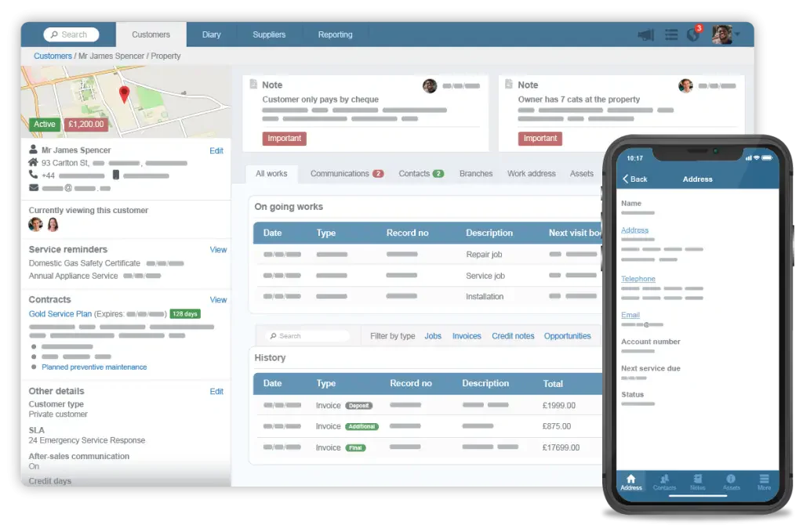Tap the Email link on phone
The height and width of the screenshot is (532, 803).
(x=630, y=315)
